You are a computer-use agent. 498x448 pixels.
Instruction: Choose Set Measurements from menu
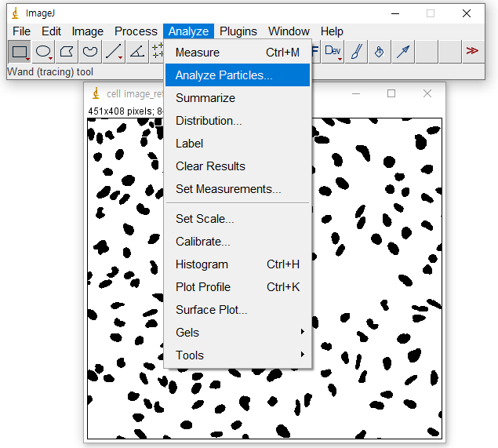tap(228, 189)
